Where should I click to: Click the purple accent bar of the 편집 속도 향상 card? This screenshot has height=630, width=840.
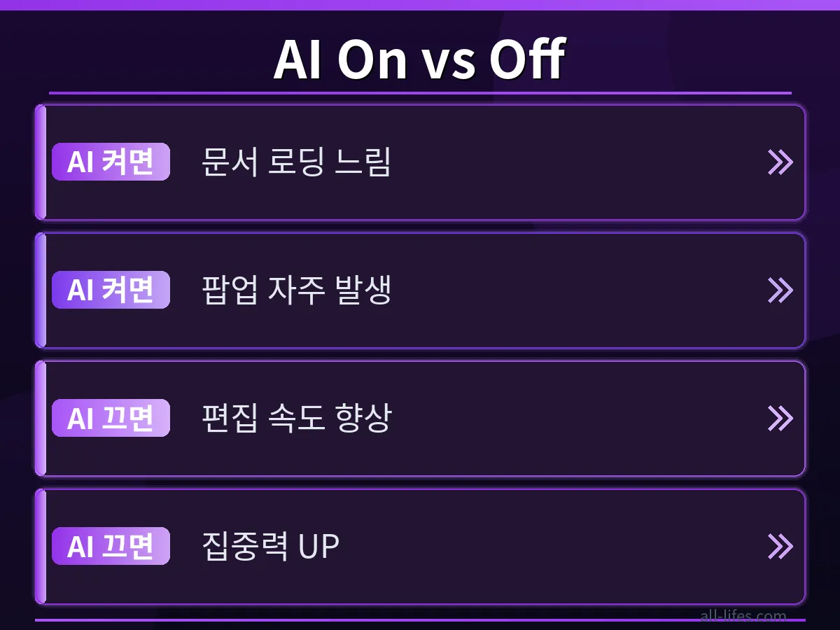tap(41, 419)
